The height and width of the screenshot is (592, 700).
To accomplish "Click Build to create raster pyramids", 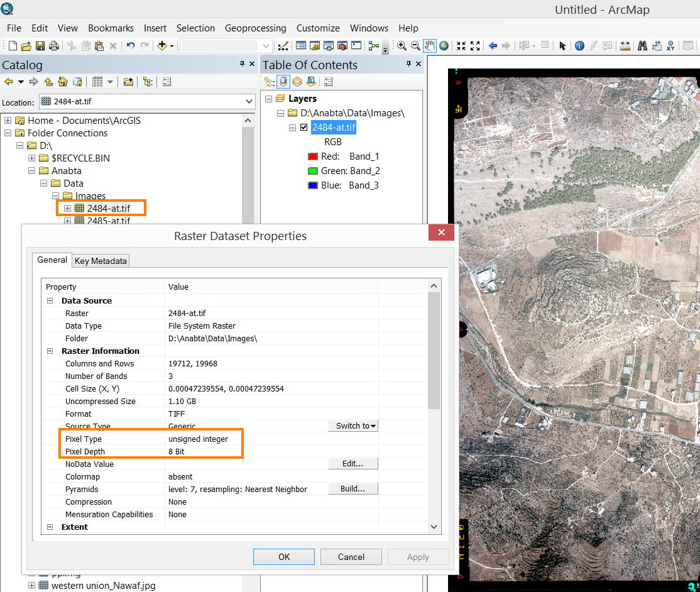I will (x=353, y=489).
